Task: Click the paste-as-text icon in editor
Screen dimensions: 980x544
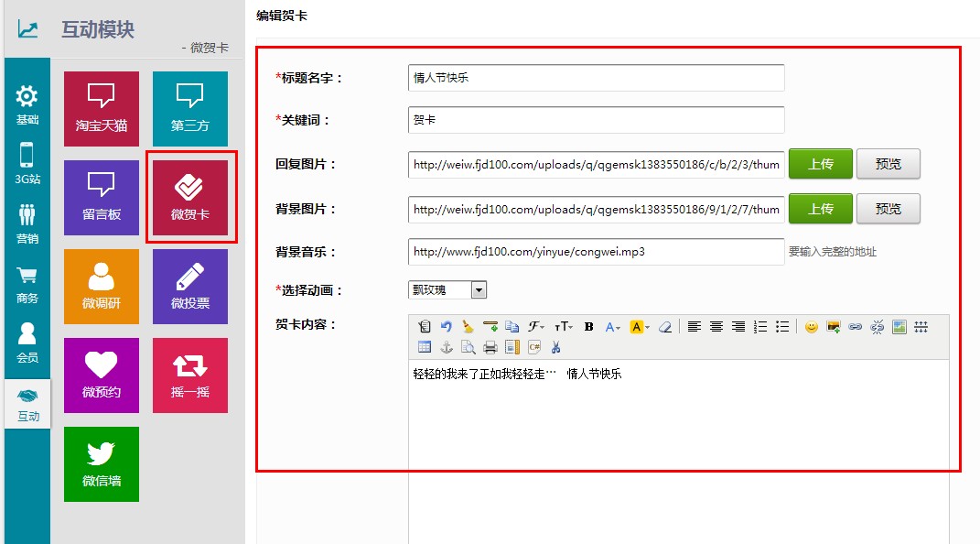Action: (425, 326)
